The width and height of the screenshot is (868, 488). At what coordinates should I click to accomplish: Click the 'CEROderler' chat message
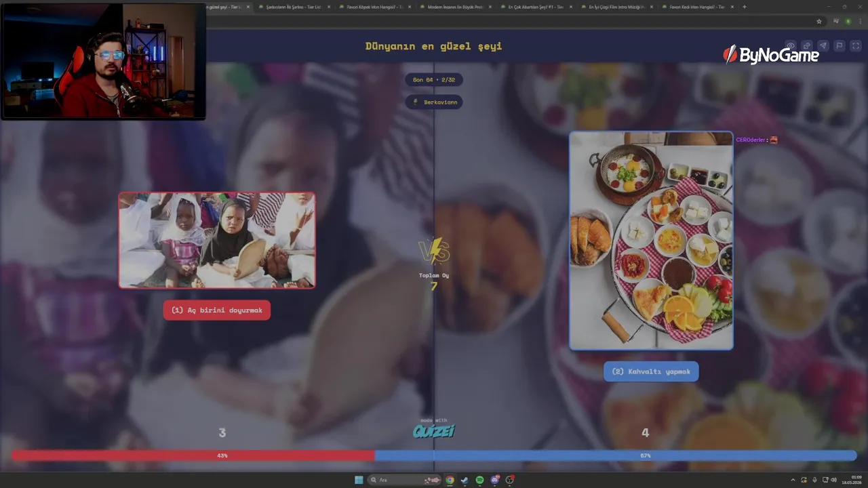[x=757, y=140]
